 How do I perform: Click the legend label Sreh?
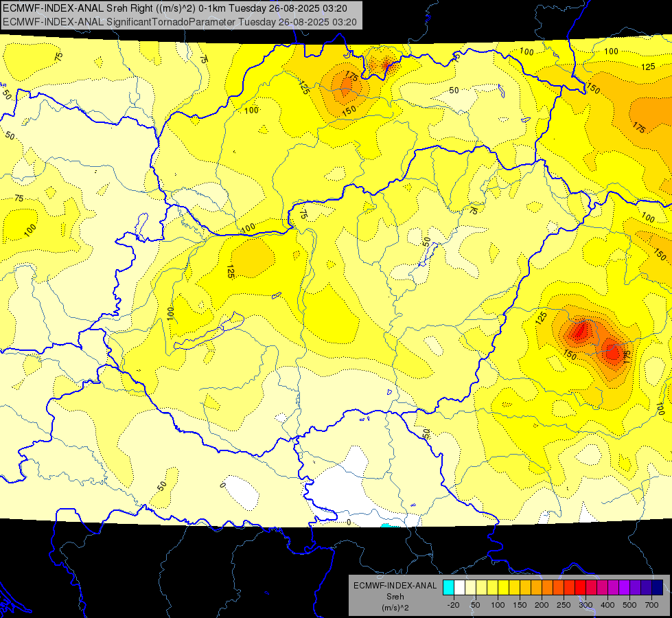pyautogui.click(x=395, y=597)
